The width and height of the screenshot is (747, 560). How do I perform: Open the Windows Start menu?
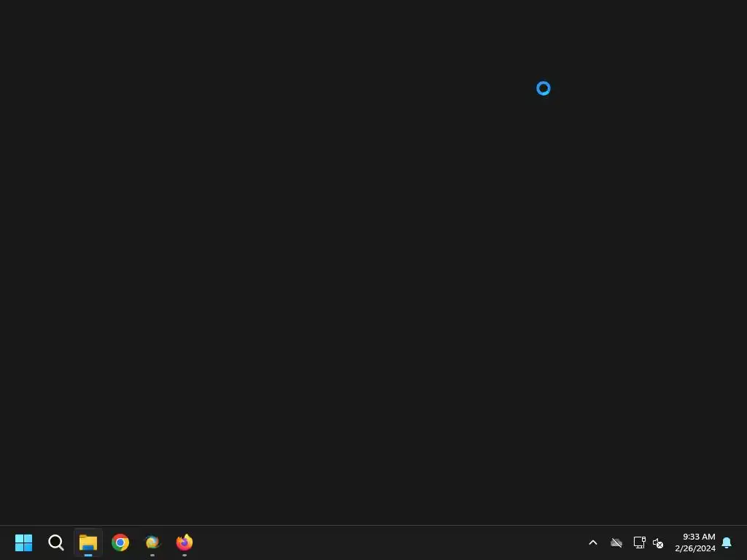coord(23,542)
